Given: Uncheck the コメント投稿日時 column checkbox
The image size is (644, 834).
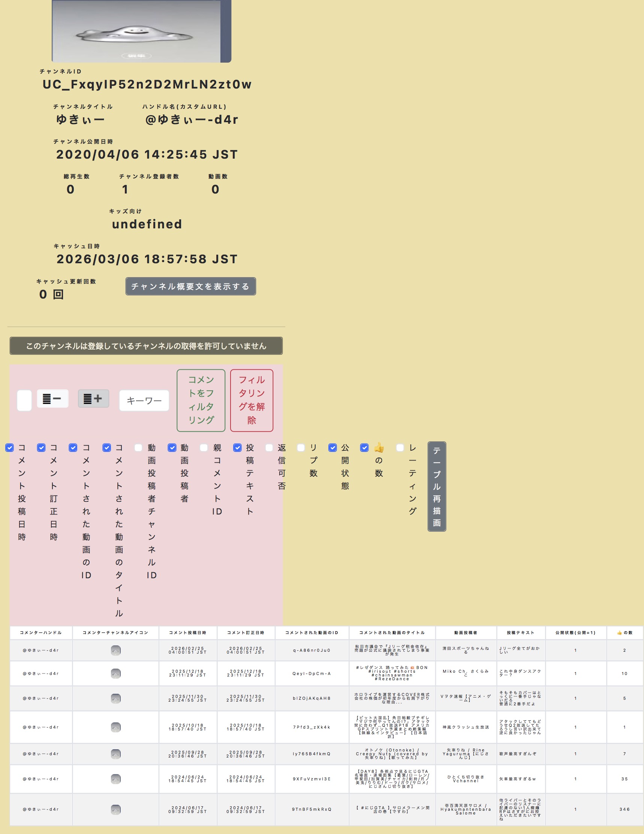Looking at the screenshot, I should coord(9,447).
